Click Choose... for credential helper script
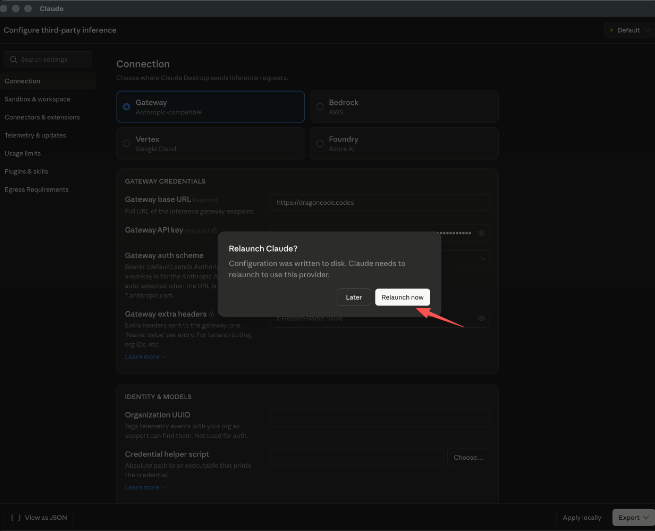 coord(468,457)
